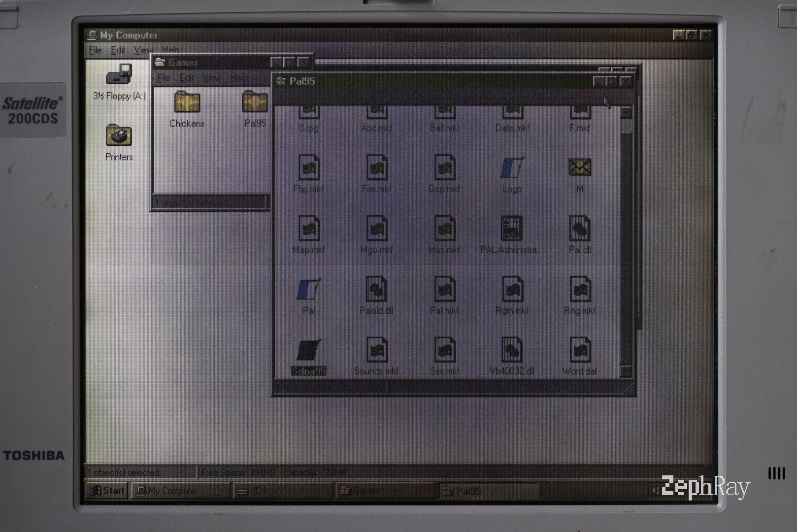Select the 0.rpg file icon
The width and height of the screenshot is (797, 532).
[308, 111]
